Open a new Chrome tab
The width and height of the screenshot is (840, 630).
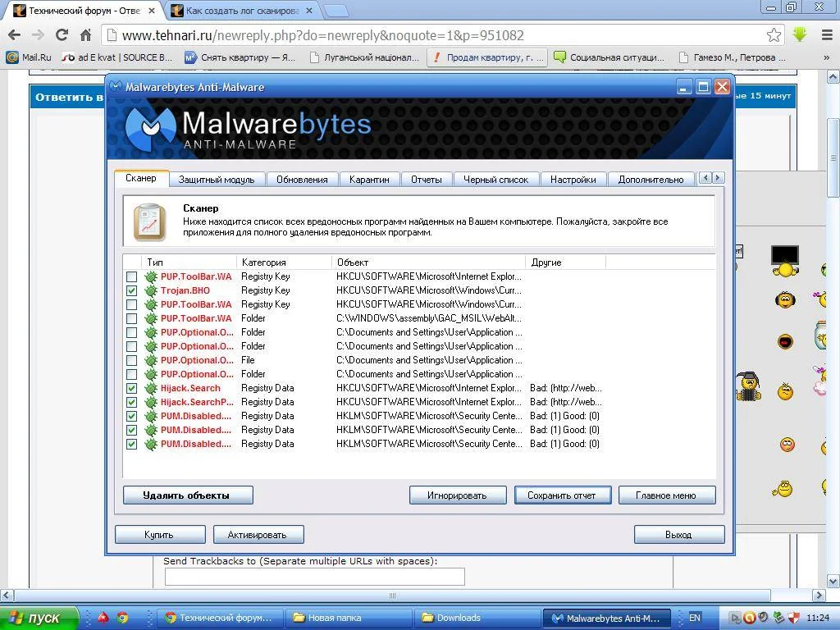[336, 10]
